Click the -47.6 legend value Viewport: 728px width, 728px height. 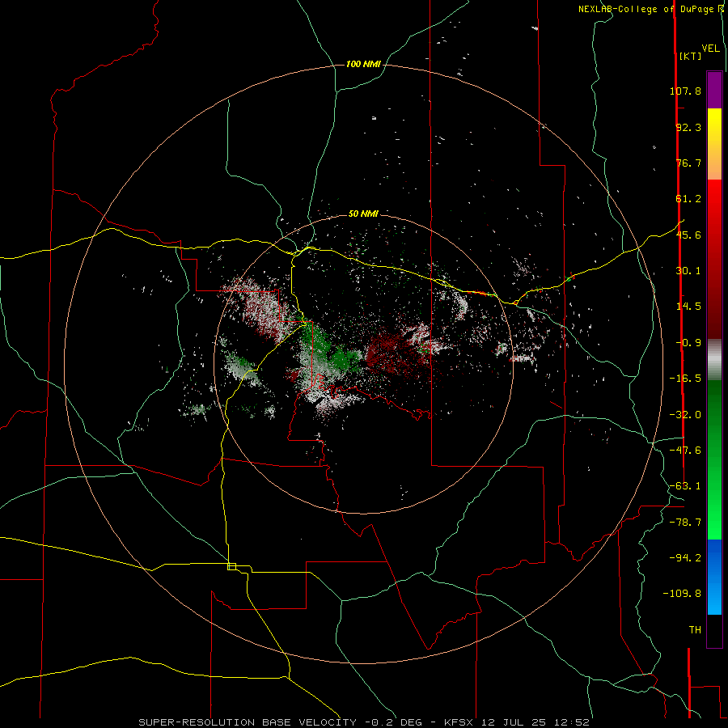[x=685, y=451]
